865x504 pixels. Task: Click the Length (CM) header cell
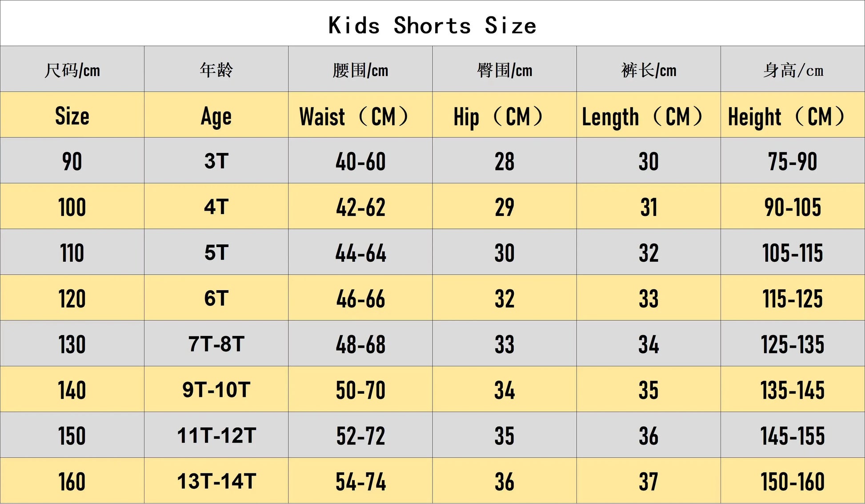pyautogui.click(x=649, y=115)
